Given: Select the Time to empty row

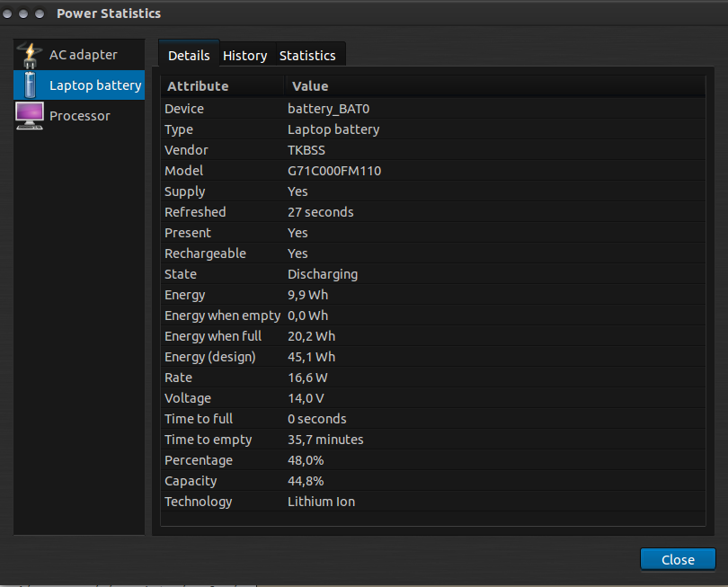Looking at the screenshot, I should (x=433, y=439).
